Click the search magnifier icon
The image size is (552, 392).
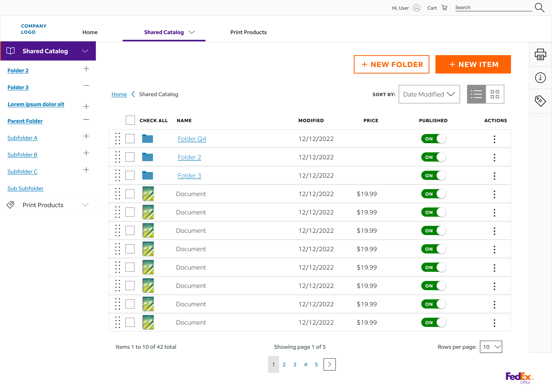coord(539,8)
